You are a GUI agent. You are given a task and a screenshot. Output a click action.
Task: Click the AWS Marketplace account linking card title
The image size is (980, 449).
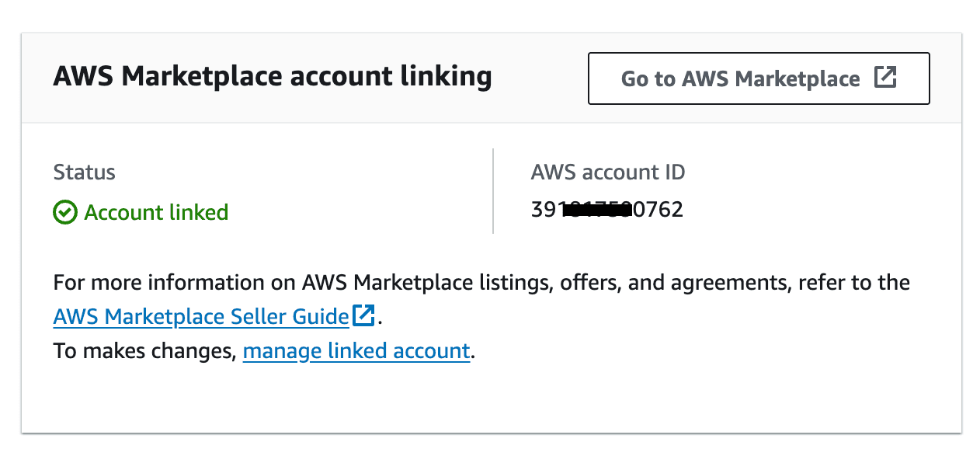click(272, 76)
